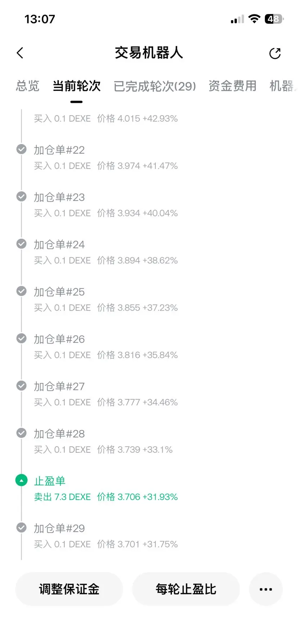Tap the checkmark icon beside 加仓单#22
298x644 pixels.
tap(22, 149)
